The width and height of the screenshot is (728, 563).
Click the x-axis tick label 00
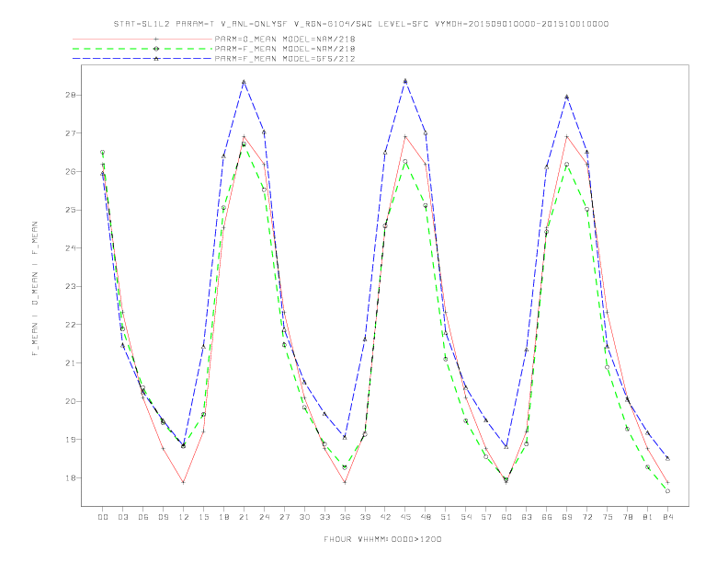[x=103, y=517]
